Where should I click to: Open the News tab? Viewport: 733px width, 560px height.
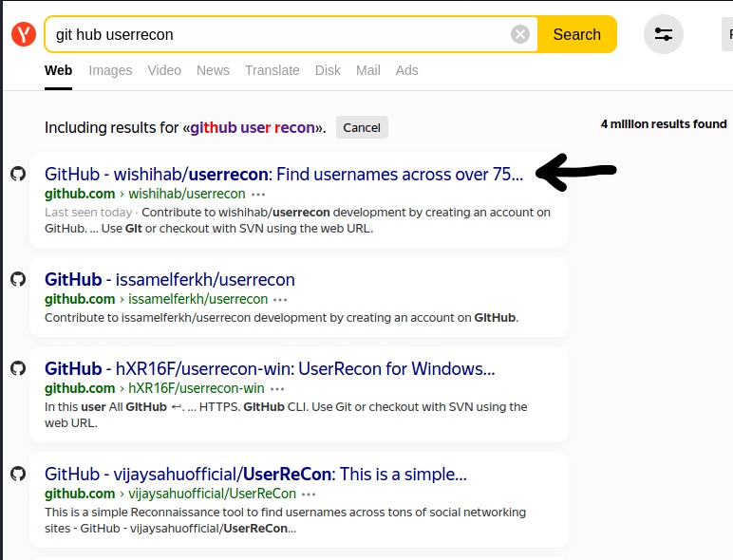(213, 70)
